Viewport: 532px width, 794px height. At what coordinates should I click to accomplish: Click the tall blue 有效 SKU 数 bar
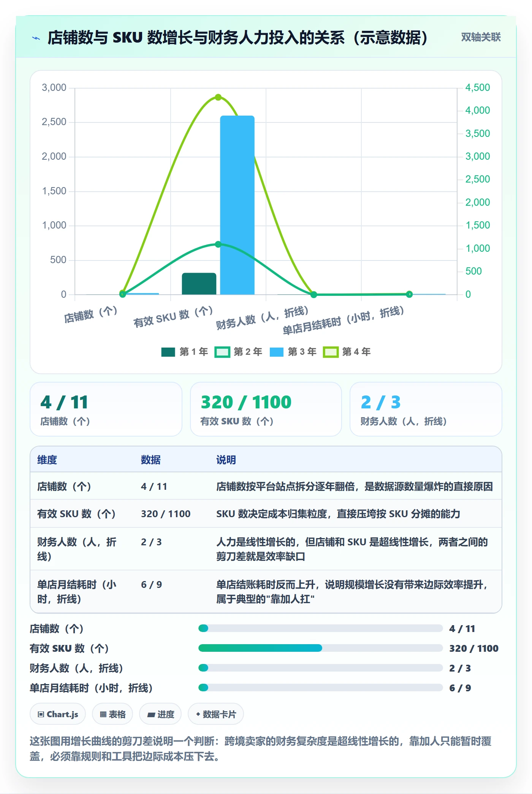[237, 205]
